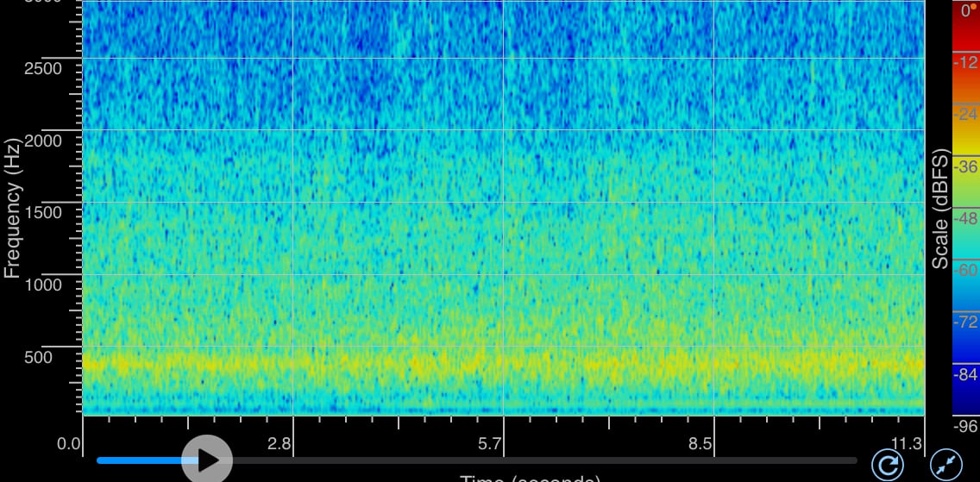The width and height of the screenshot is (980, 482).
Task: Click the 2500 Hz frequency axis label
Action: click(43, 68)
